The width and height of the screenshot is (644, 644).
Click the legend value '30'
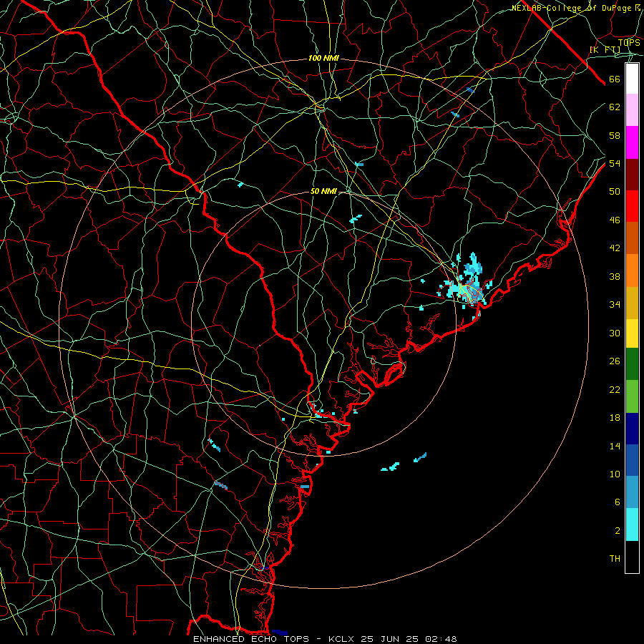click(x=615, y=333)
